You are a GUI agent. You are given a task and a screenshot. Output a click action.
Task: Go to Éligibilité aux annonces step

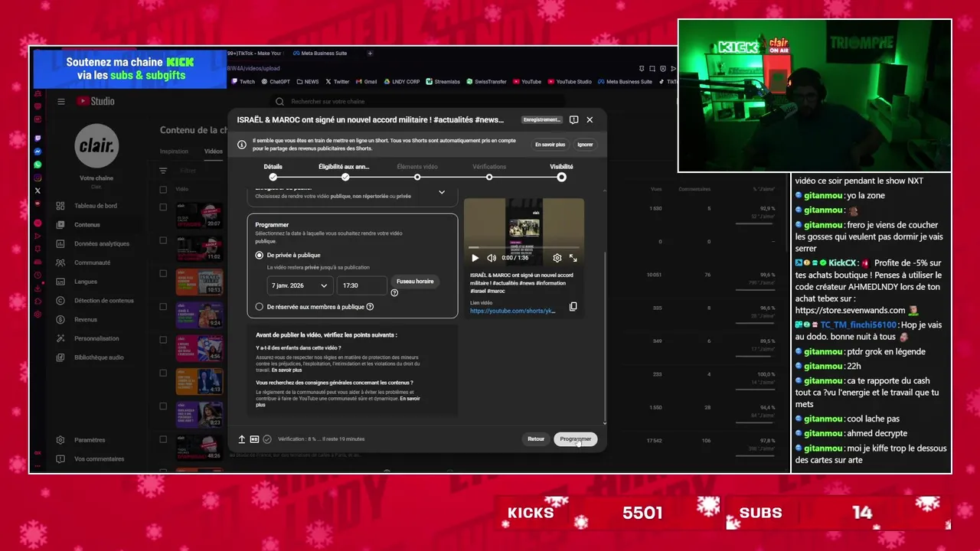(x=345, y=171)
